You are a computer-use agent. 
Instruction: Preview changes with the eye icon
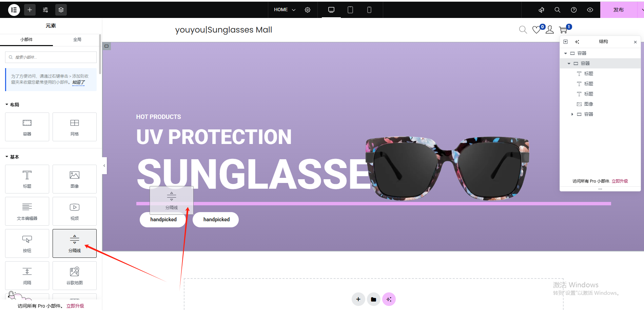tap(590, 10)
